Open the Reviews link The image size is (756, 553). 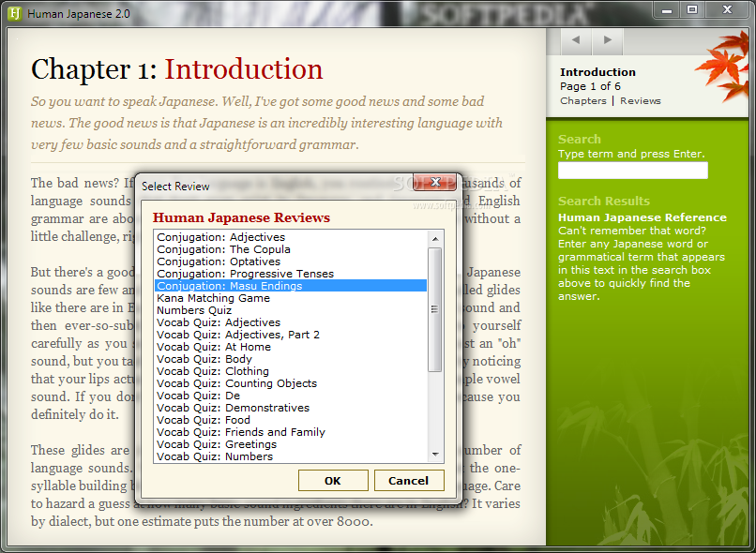641,100
